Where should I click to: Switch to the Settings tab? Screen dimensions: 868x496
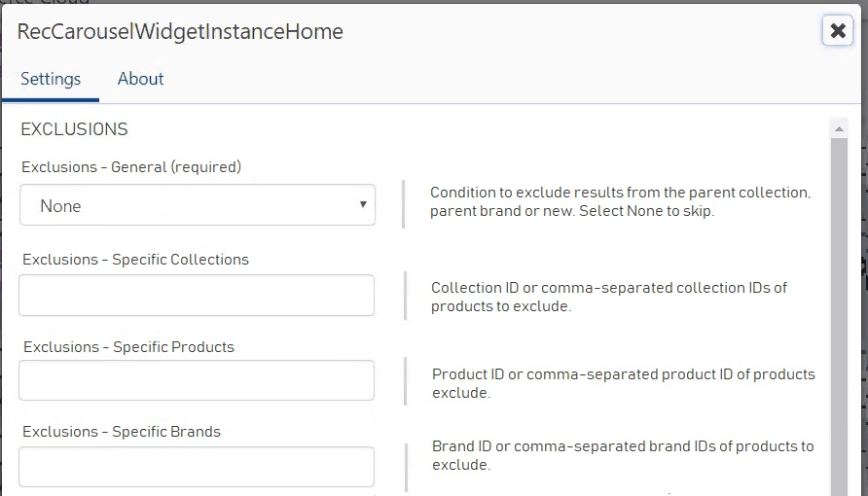[x=51, y=80]
